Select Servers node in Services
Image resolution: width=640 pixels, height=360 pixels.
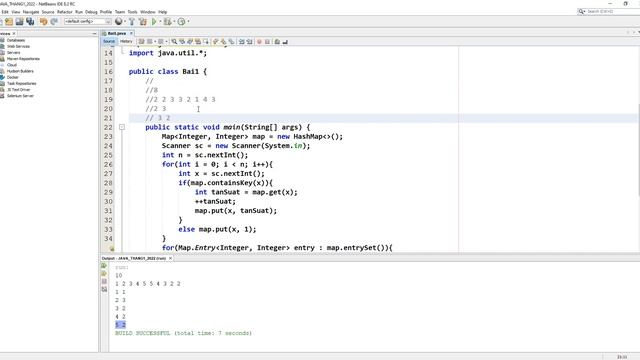click(13, 53)
